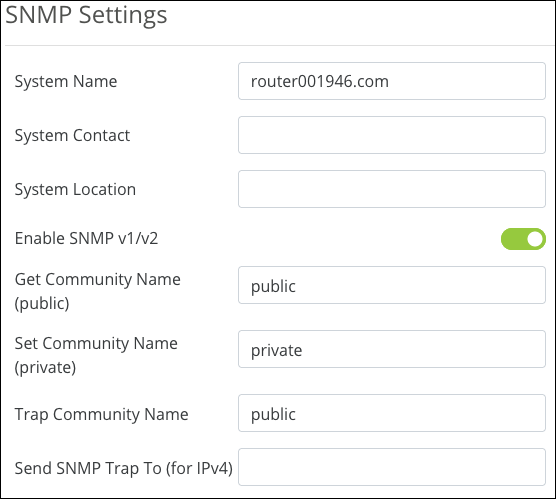Image resolution: width=556 pixels, height=499 pixels.
Task: Click the Send SNMP Trap To IPv4 field
Action: [x=392, y=467]
